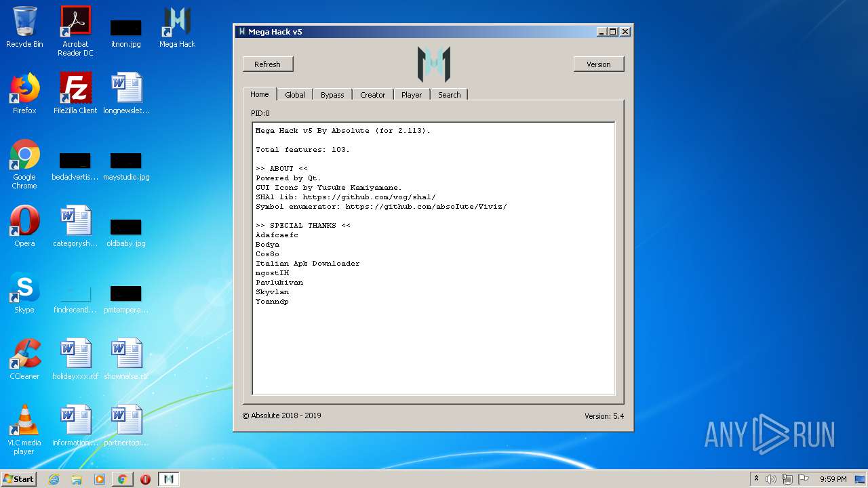Viewport: 868px width, 488px height.
Task: Launch CCleaner from the desktop
Action: [x=24, y=359]
